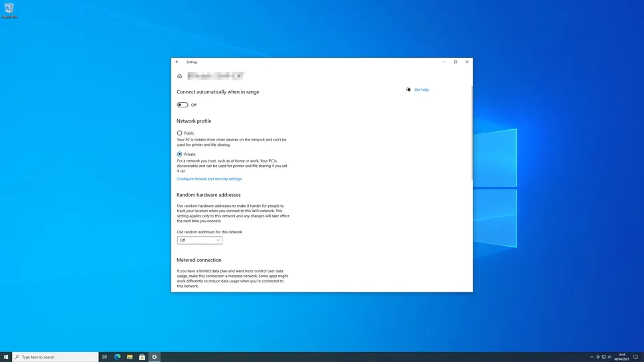This screenshot has height=362, width=644.
Task: Expand the random addresses dropdown
Action: click(x=200, y=240)
